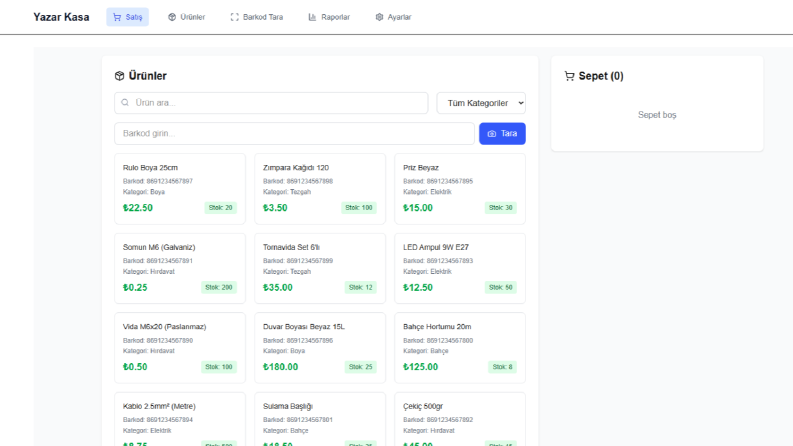Viewport: 793px width, 446px height.
Task: Select the Çekiç 500gr product card
Action: tap(460, 419)
